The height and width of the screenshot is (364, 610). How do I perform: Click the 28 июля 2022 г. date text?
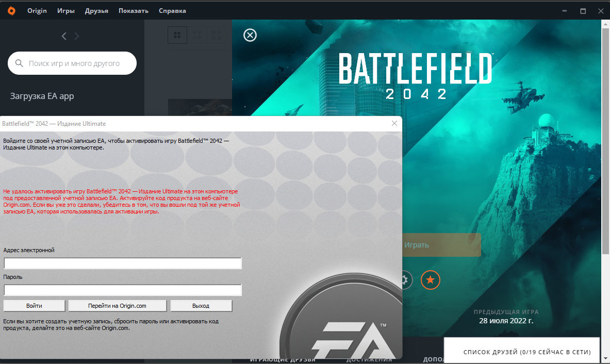[x=506, y=321]
